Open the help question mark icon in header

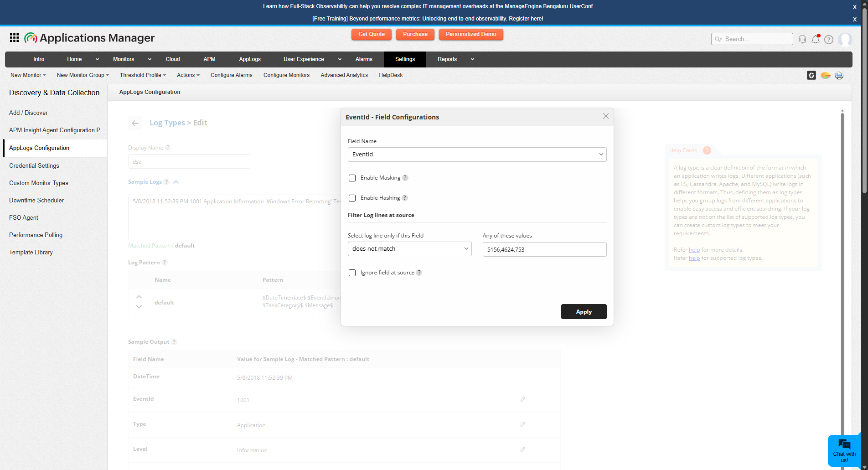(x=829, y=40)
